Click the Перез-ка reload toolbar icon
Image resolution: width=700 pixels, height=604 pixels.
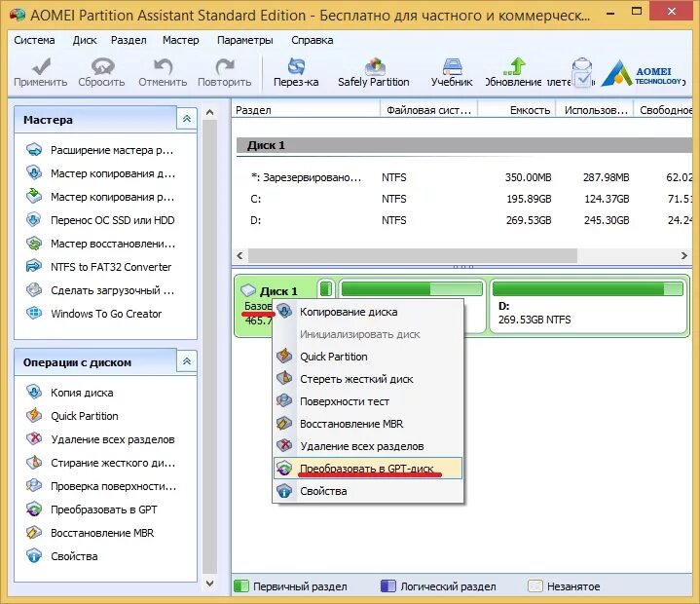296,66
